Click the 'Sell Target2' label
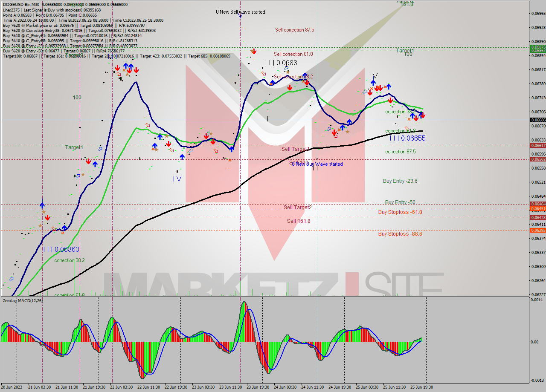The image size is (546, 392). [298, 207]
